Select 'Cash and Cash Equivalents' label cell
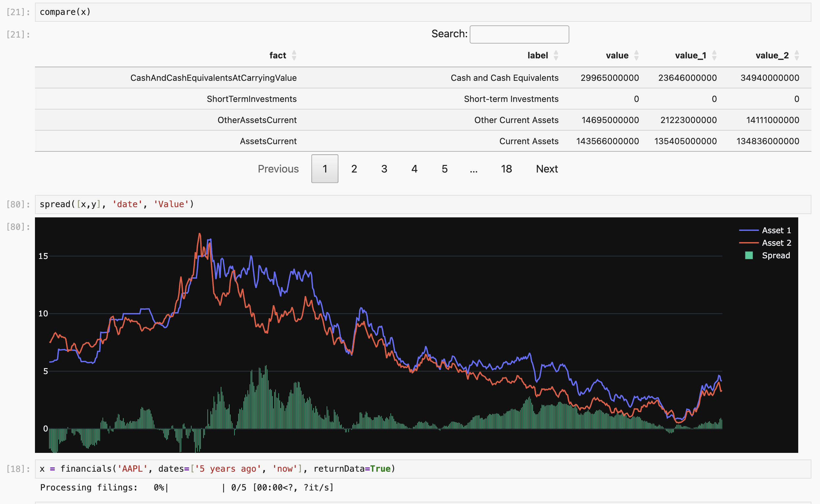This screenshot has height=504, width=820. click(x=505, y=78)
